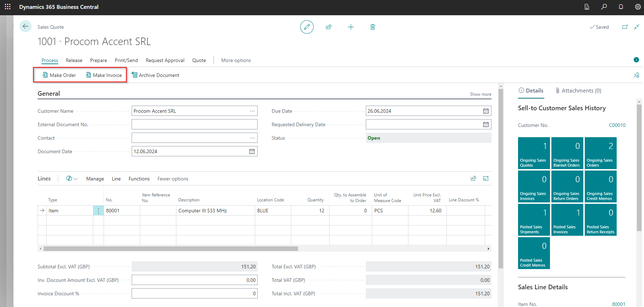This screenshot has width=644, height=307.
Task: Open Document Date calendar picker
Action: coord(252,151)
